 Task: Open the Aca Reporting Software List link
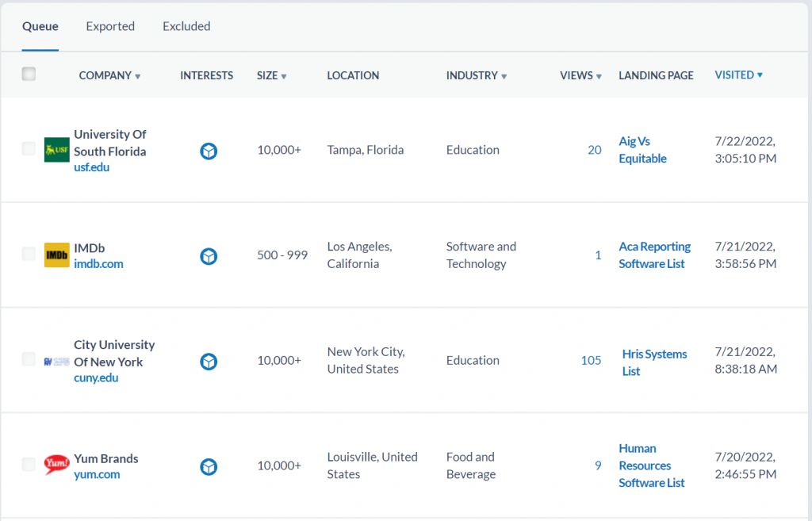click(x=654, y=255)
